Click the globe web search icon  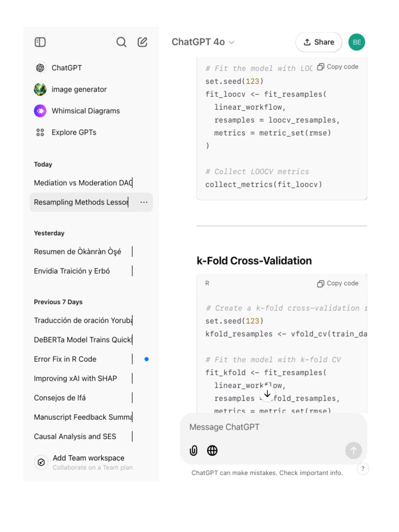pos(212,450)
